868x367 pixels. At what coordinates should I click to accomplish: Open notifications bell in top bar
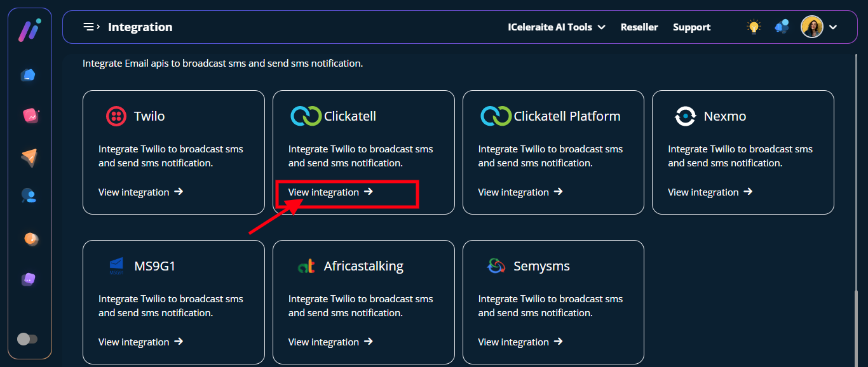pyautogui.click(x=782, y=27)
